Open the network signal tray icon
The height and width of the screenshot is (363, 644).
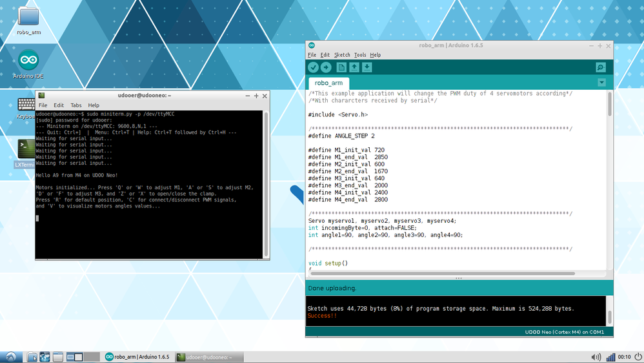pos(610,357)
